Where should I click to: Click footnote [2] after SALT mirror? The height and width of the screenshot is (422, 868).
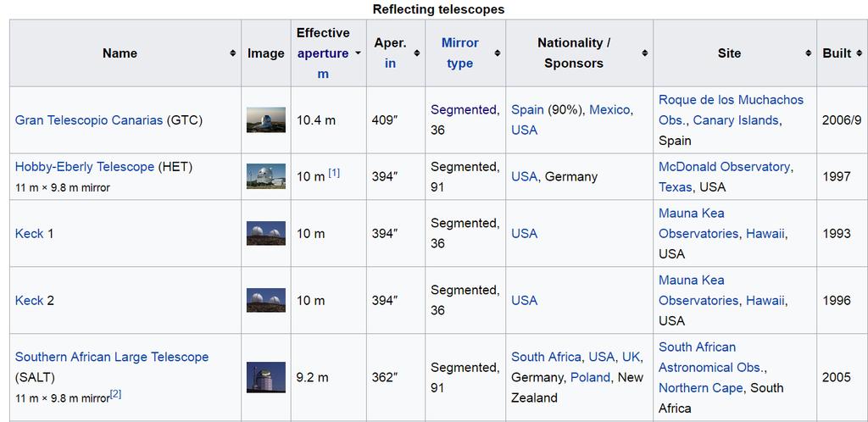click(116, 394)
